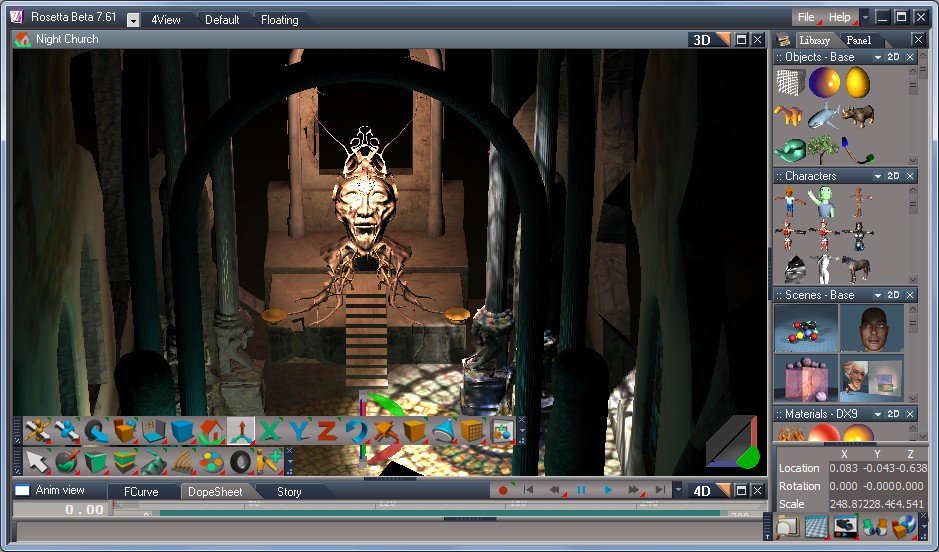Click the house reset view icon

point(211,431)
